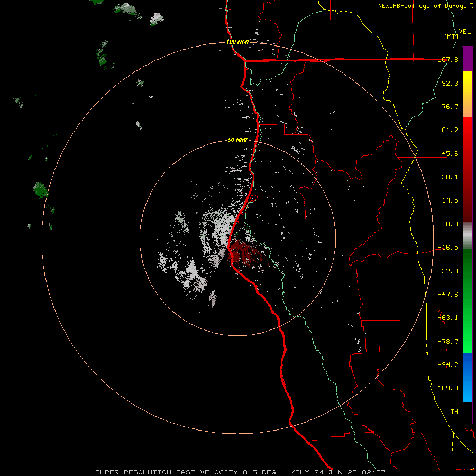Screen dimensions: 476x476
Task: Click the -16.5 velocity scale value
Action: [x=448, y=248]
